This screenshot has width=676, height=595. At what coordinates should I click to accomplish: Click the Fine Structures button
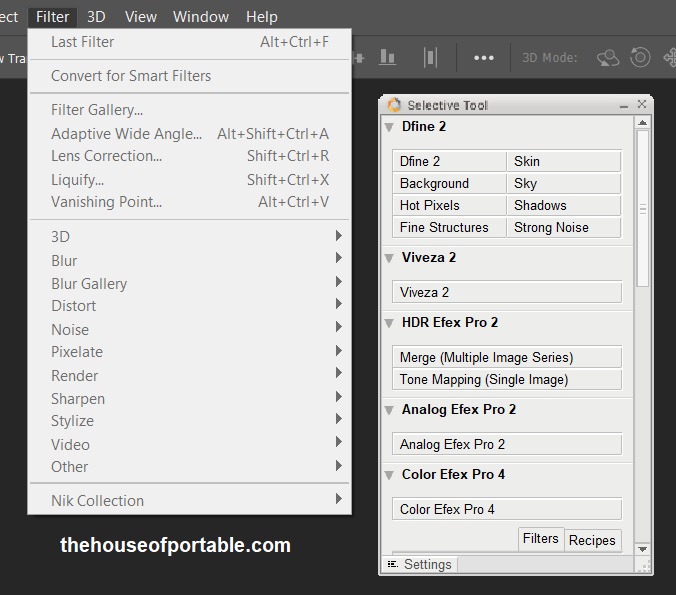tap(449, 227)
